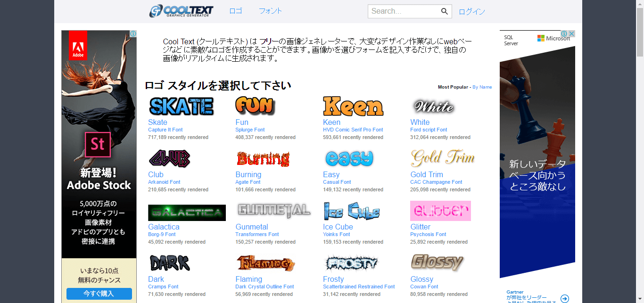Visit the Arkanoid Font link under Club
This screenshot has width=644, height=303.
[x=164, y=182]
